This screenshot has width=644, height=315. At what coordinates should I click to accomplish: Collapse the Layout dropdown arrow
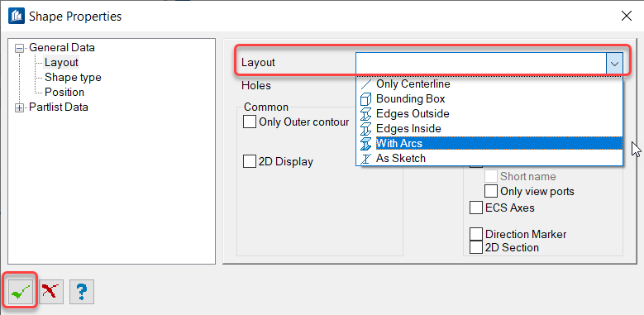[614, 64]
